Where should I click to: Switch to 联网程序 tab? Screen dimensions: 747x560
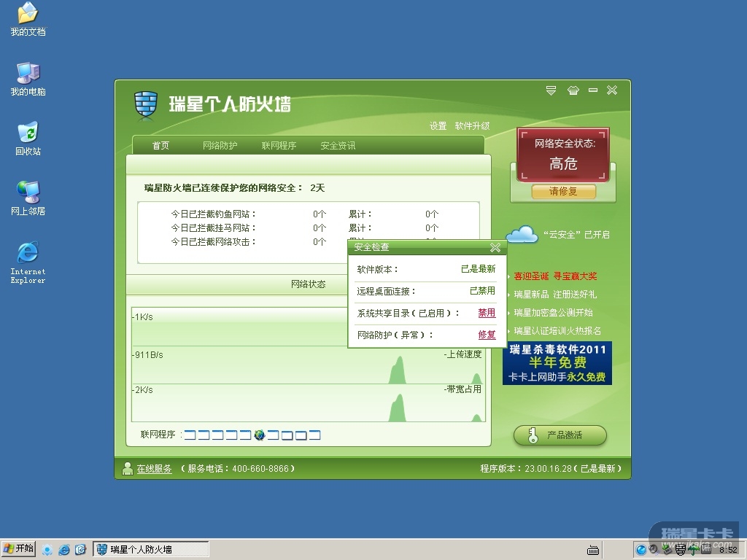pos(279,145)
